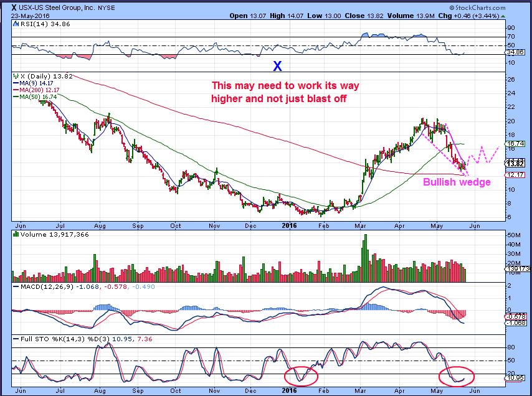Click the '26' price axis label
532x396 pixels.
coord(511,79)
